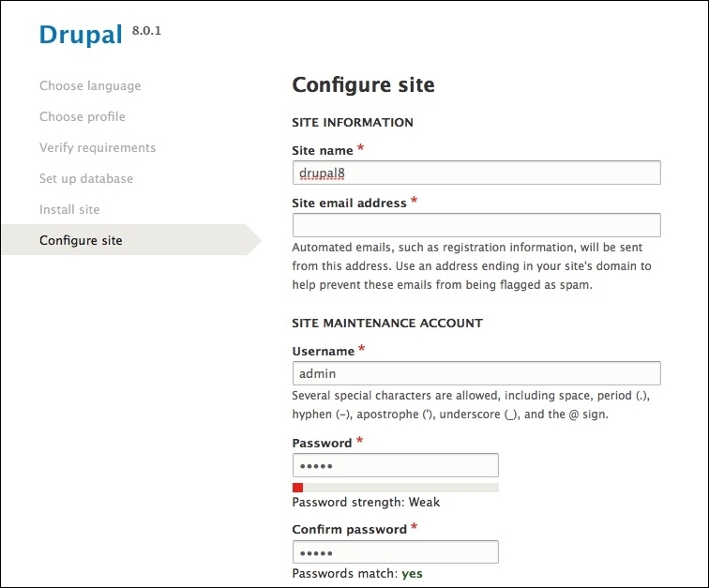Select the Install site step

click(x=69, y=209)
